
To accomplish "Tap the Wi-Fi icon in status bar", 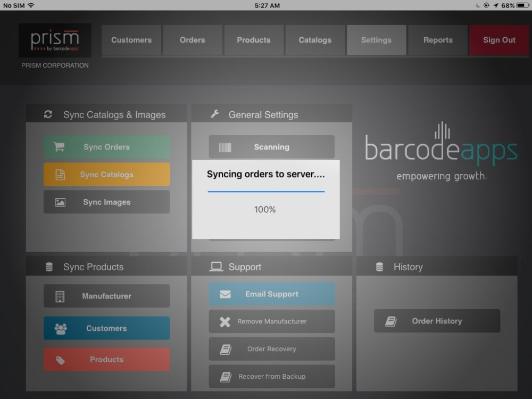I will 31,5.
